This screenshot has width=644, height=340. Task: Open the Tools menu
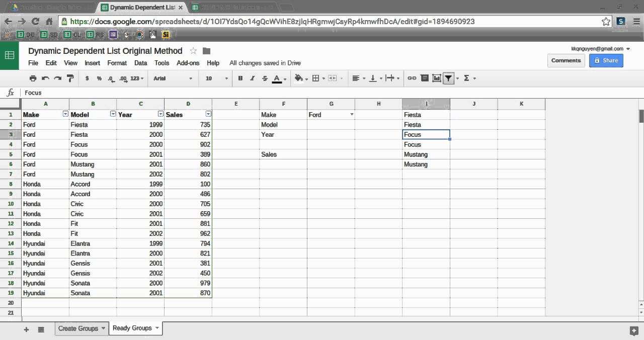click(x=162, y=63)
